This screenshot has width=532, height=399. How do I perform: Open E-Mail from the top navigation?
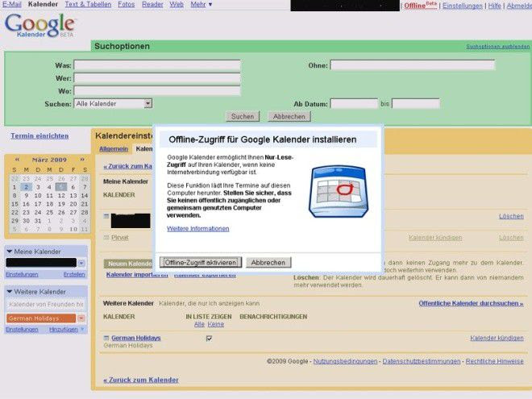point(12,4)
